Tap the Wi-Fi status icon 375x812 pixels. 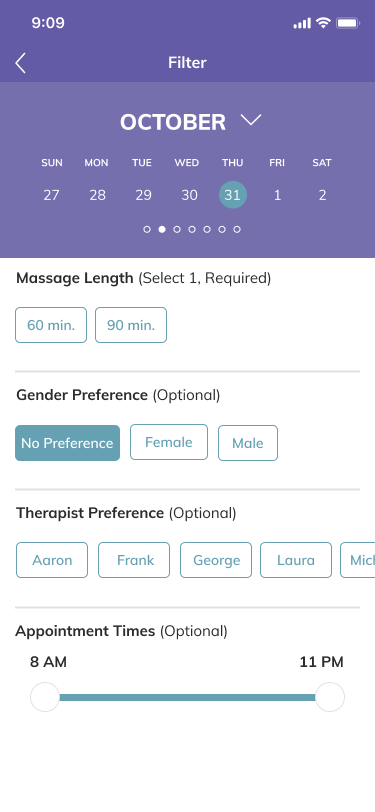323,23
